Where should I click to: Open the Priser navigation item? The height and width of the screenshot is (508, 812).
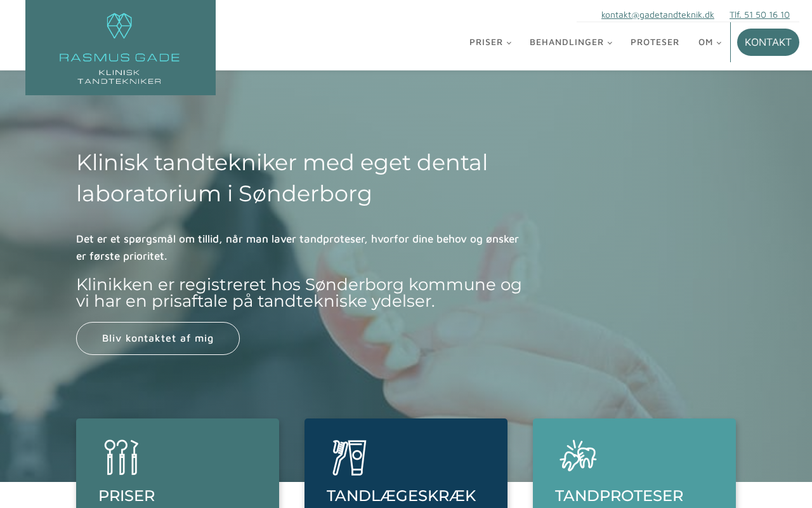tap(486, 42)
